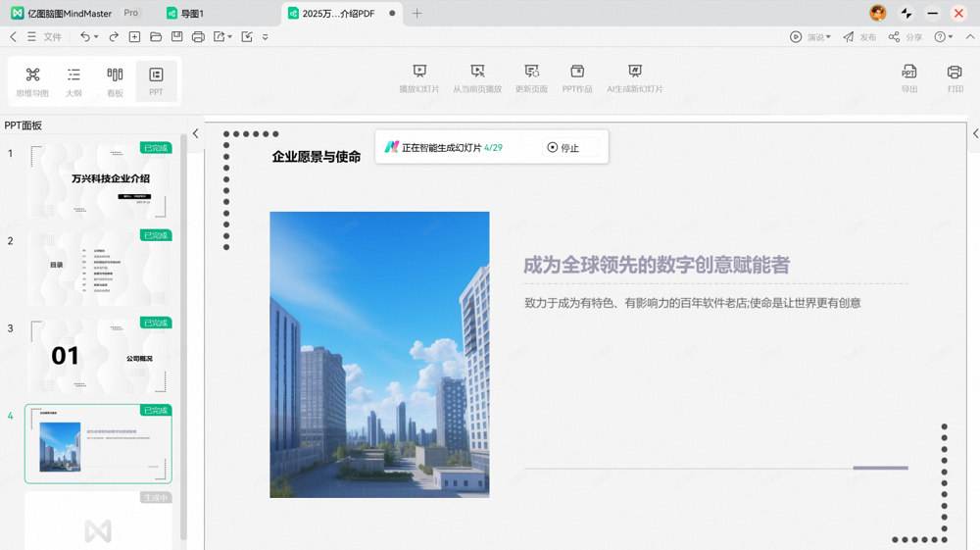Select slide 3 thumbnail 公司概况
The image size is (980, 550).
coord(98,356)
